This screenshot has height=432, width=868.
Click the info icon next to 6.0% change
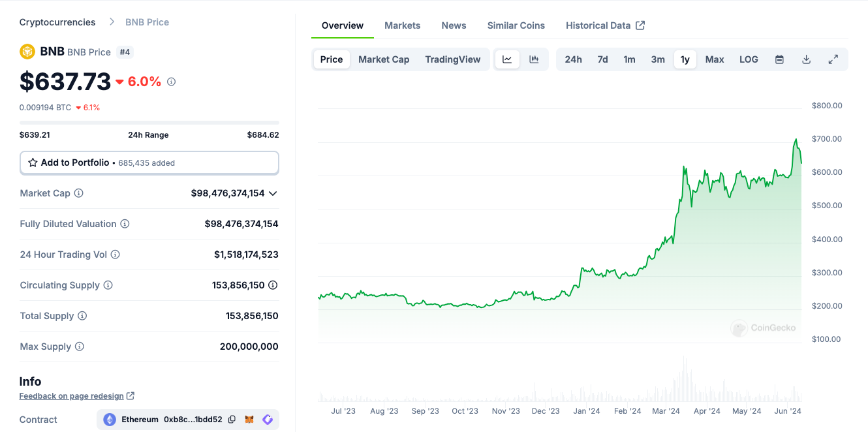coord(172,82)
